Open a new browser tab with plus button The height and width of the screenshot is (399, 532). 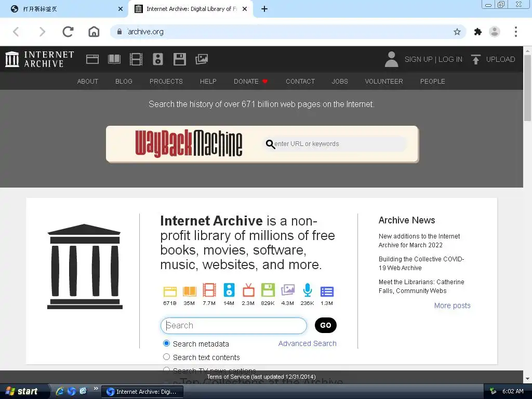(264, 9)
